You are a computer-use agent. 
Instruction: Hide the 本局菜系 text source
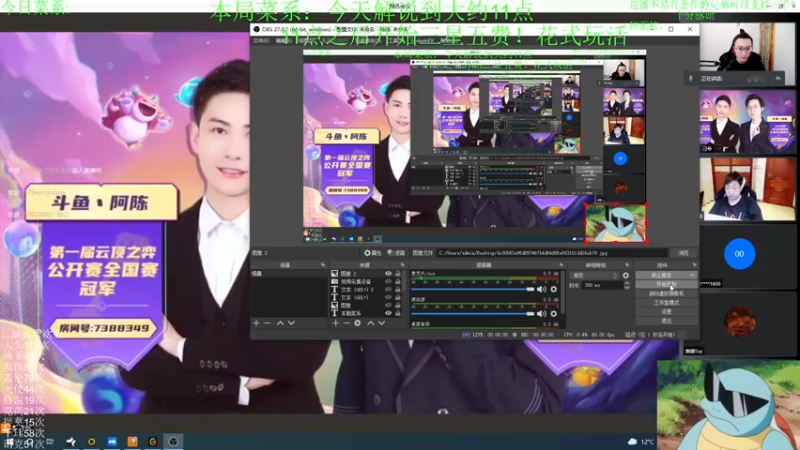[388, 313]
